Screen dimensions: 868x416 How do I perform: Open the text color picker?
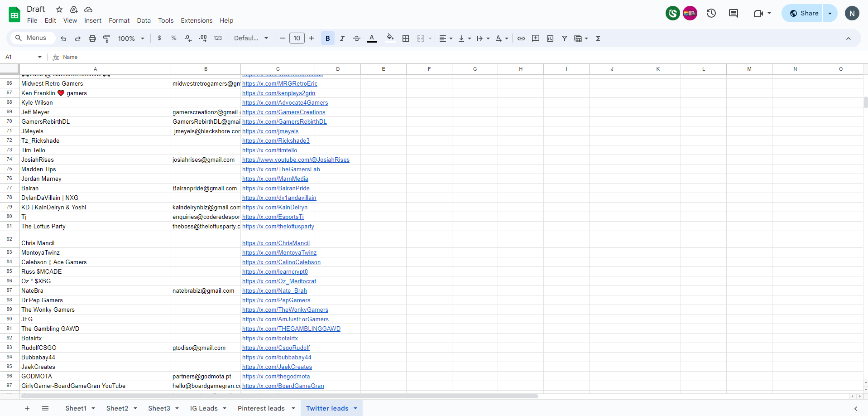tap(372, 39)
